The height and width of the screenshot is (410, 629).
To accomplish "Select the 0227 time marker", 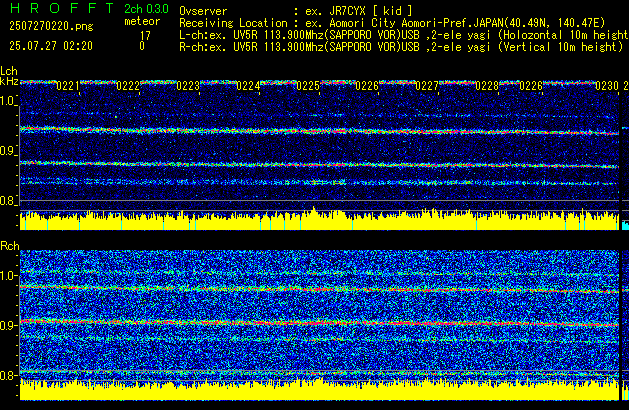I will [427, 86].
